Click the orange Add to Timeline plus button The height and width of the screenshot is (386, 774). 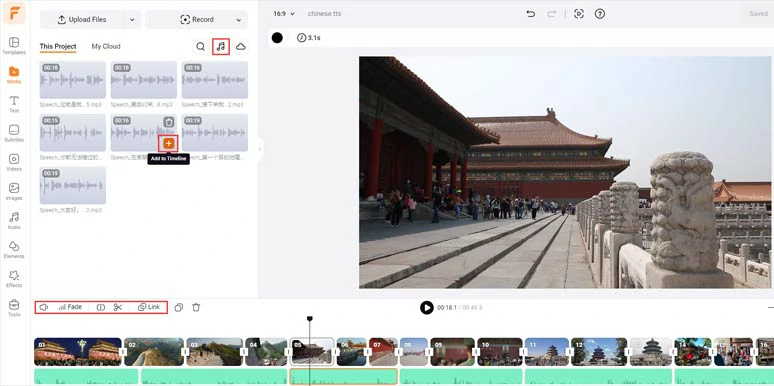point(169,143)
